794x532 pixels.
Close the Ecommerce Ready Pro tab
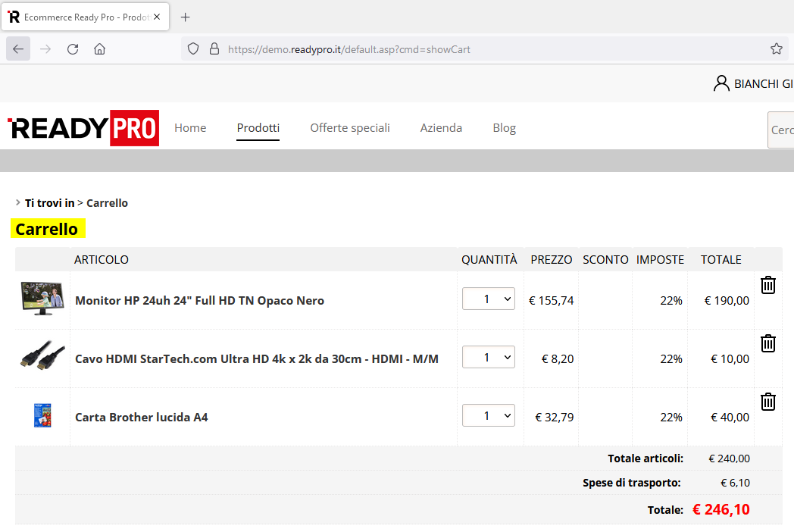pos(157,17)
